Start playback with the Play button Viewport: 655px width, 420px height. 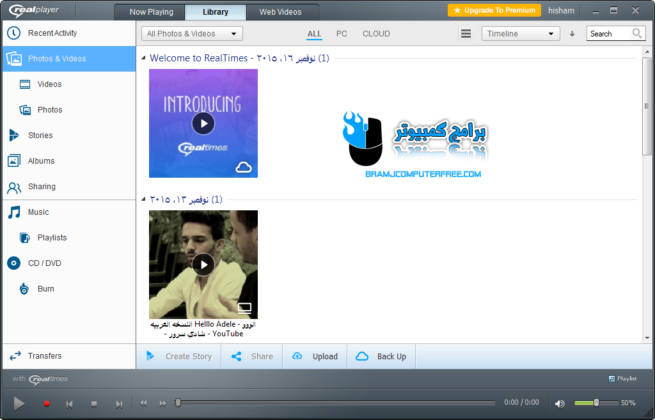19,403
